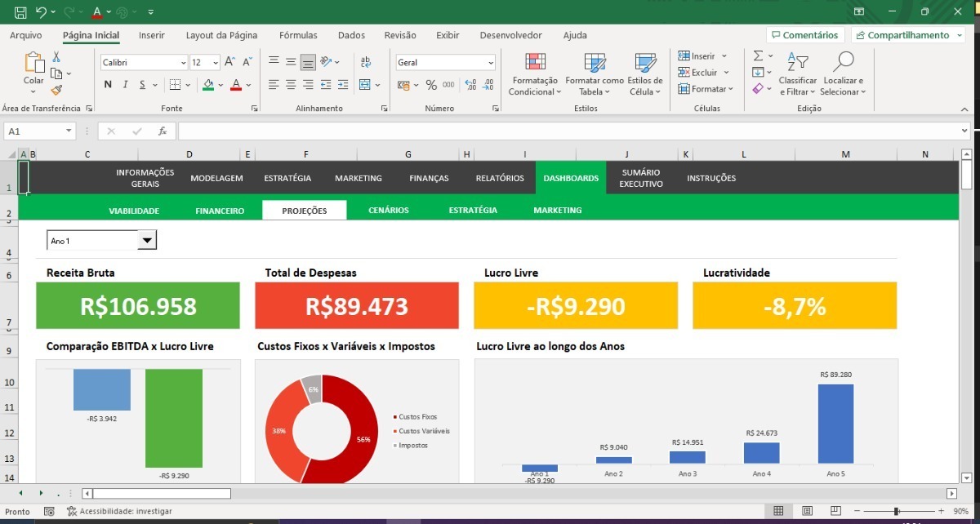Open the font color red swatch
This screenshot has height=524, width=980.
click(x=236, y=89)
